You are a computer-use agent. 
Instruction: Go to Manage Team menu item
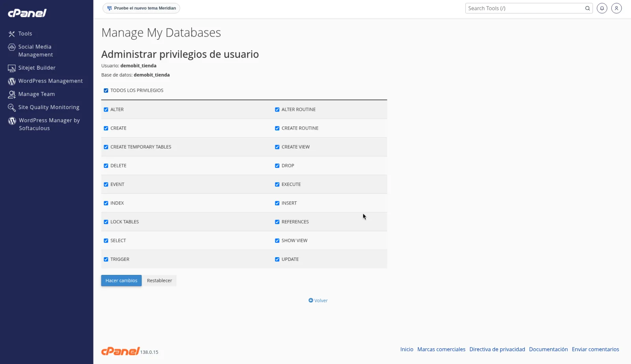click(36, 94)
